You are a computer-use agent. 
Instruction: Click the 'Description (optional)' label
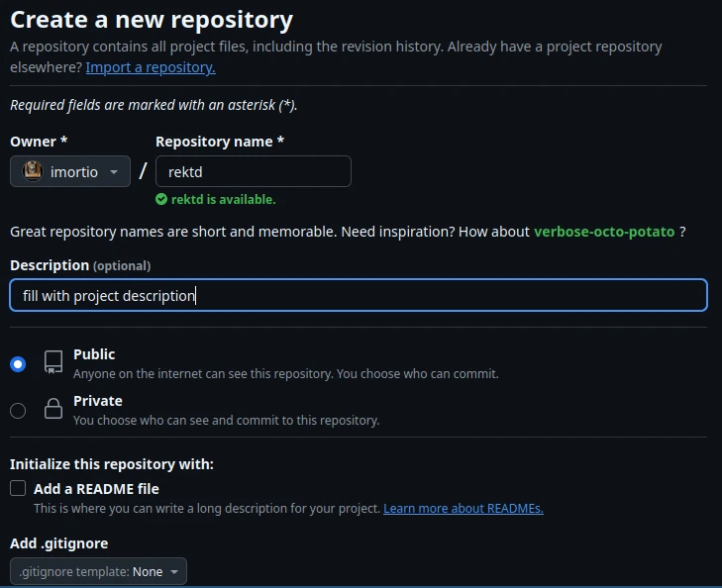point(80,265)
